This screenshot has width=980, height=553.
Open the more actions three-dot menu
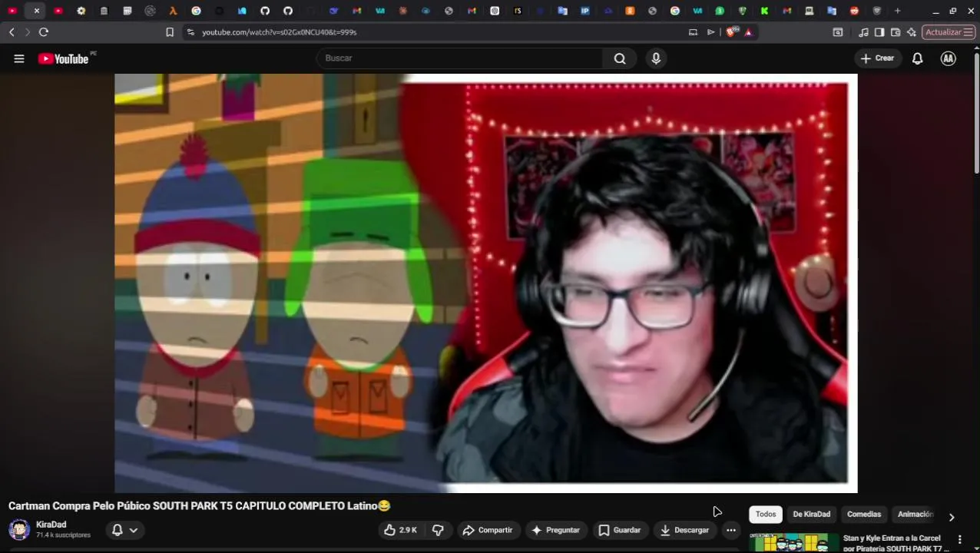click(731, 530)
